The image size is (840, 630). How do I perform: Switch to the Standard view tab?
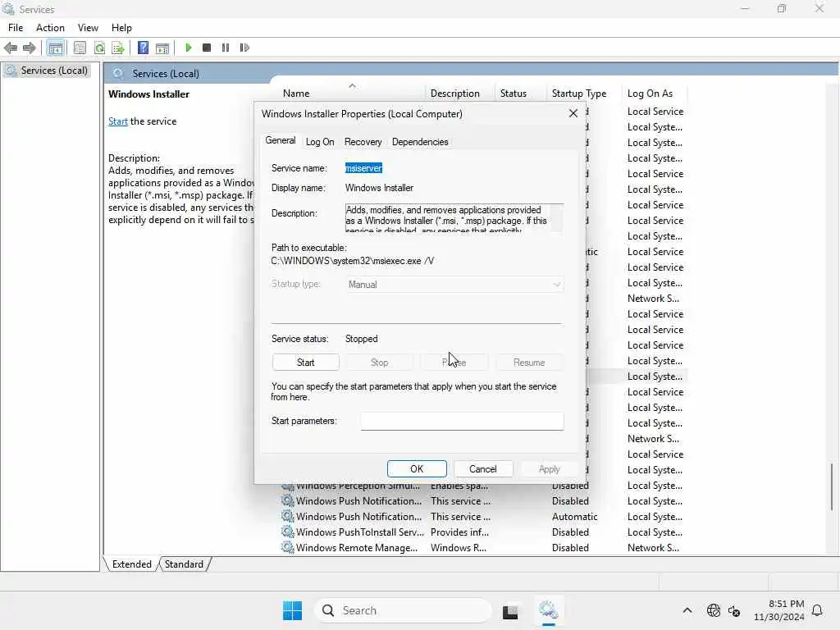click(x=184, y=564)
